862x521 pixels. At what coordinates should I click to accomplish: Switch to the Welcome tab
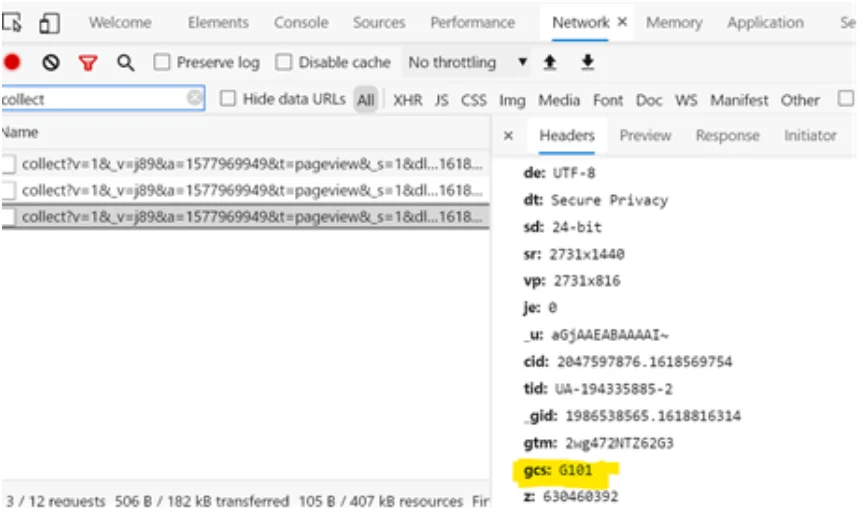pos(120,23)
